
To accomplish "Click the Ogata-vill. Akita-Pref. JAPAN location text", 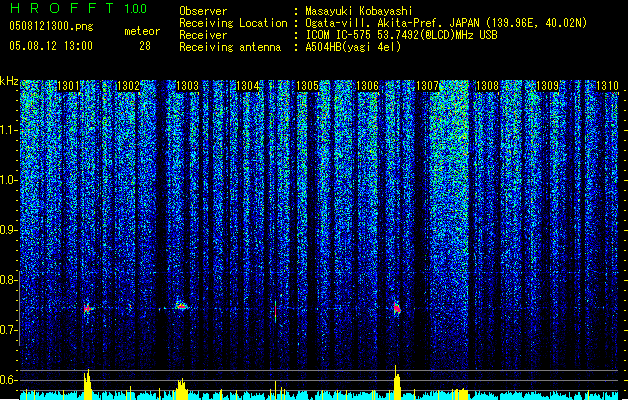I will click(x=446, y=23).
